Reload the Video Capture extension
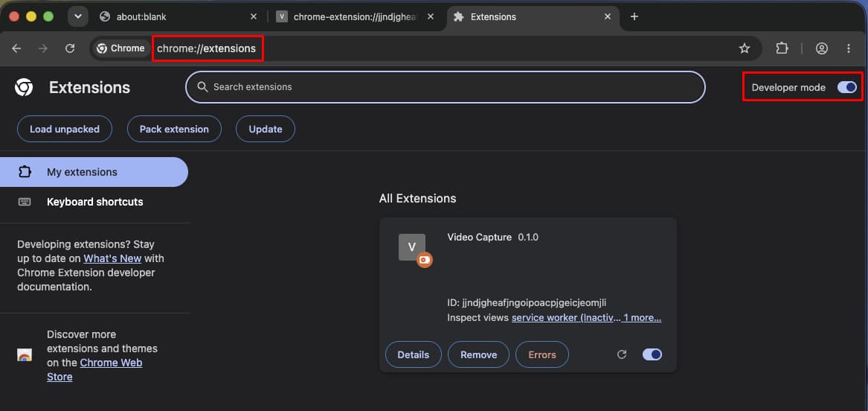Image resolution: width=868 pixels, height=411 pixels. coord(622,354)
